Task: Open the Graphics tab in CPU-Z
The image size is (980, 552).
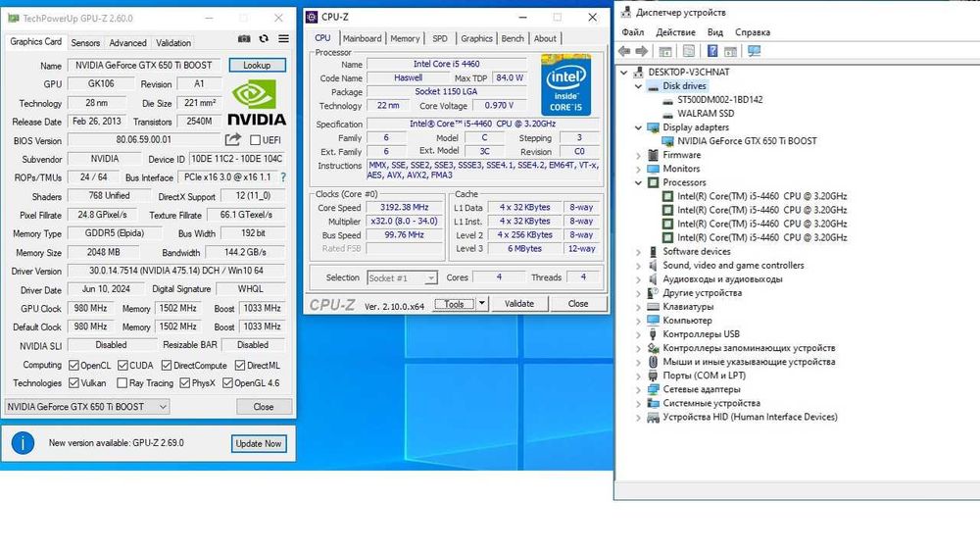Action: tap(477, 38)
